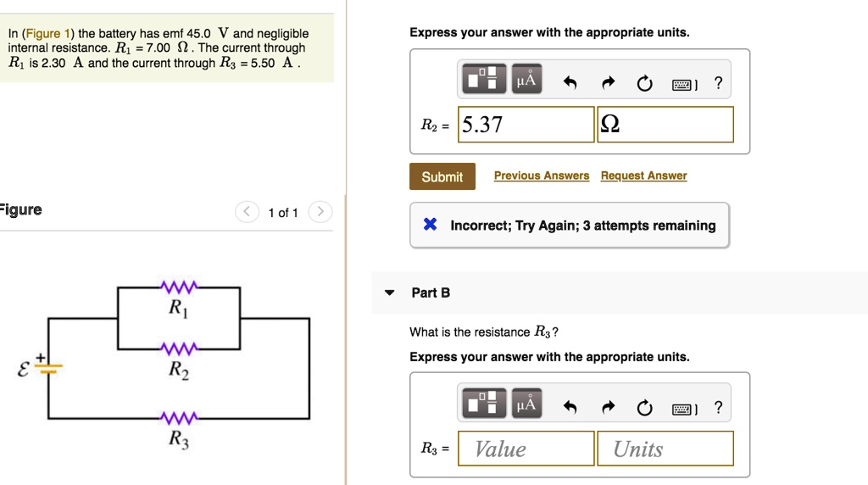
Task: Focus the R3 Units input box
Action: (x=665, y=449)
